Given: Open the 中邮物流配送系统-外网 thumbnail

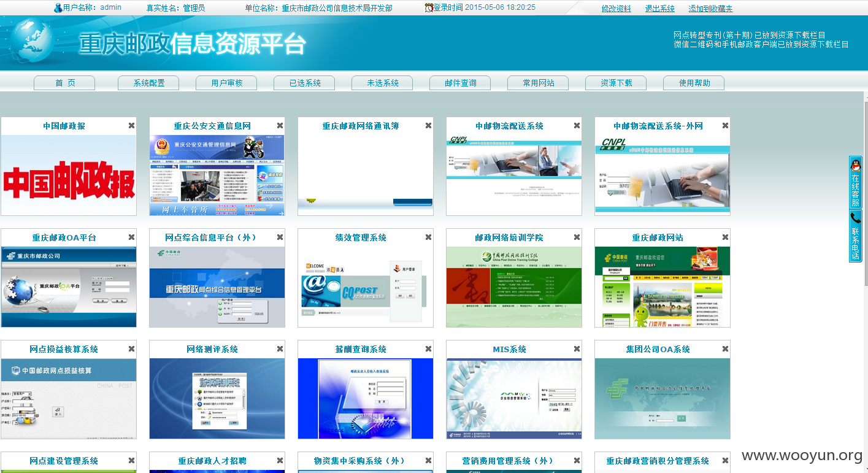Looking at the screenshot, I should 663,175.
